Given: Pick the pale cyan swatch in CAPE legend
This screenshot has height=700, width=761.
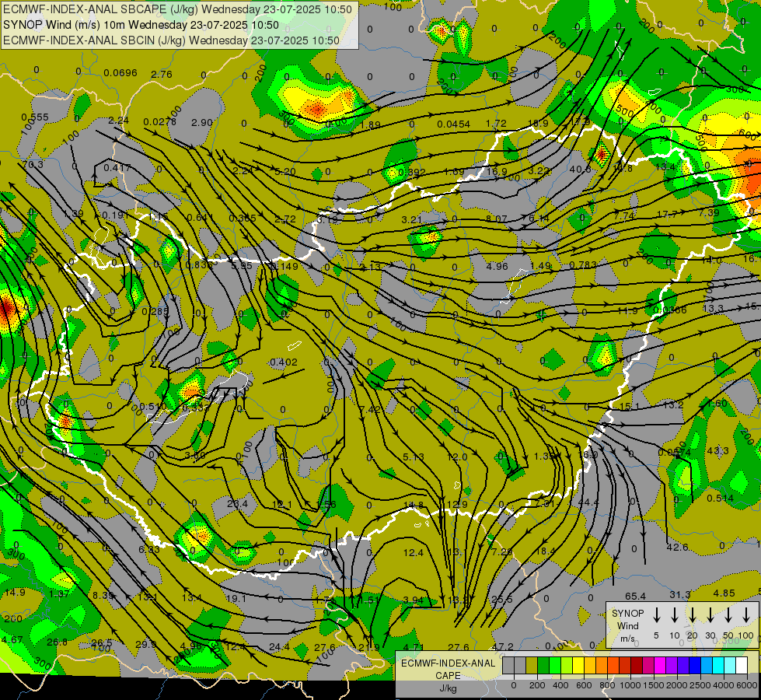Looking at the screenshot, I should pos(729,665).
